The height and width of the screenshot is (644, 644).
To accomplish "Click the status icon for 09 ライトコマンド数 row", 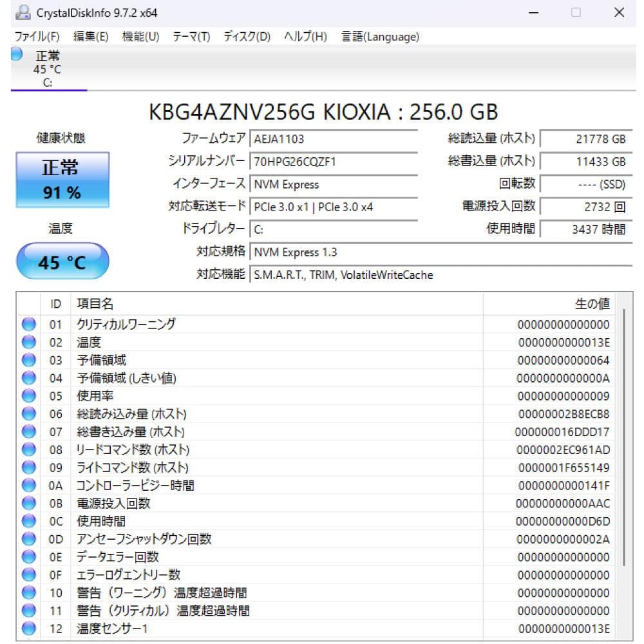I will [x=29, y=467].
